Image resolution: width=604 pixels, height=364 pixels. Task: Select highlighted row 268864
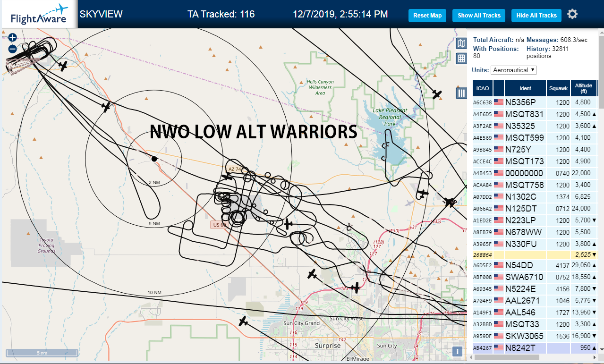536,255
